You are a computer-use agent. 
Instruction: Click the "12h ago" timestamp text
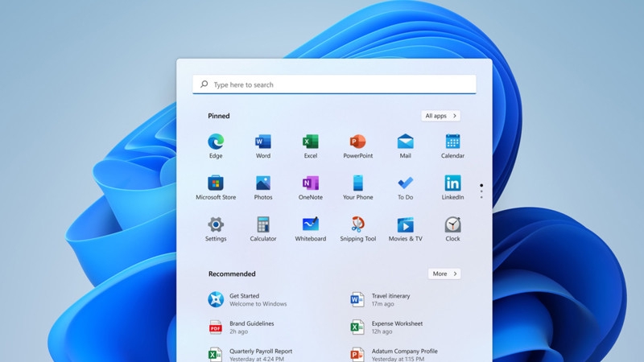tap(382, 331)
